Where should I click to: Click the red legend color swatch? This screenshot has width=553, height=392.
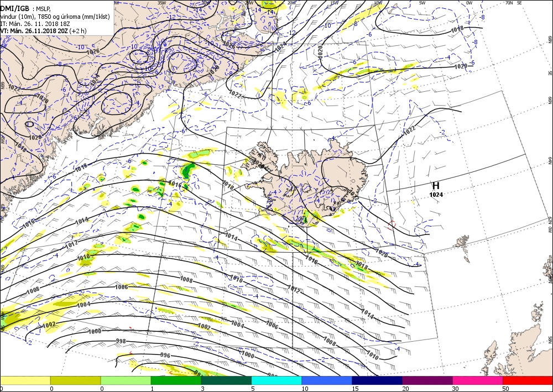[528, 380]
